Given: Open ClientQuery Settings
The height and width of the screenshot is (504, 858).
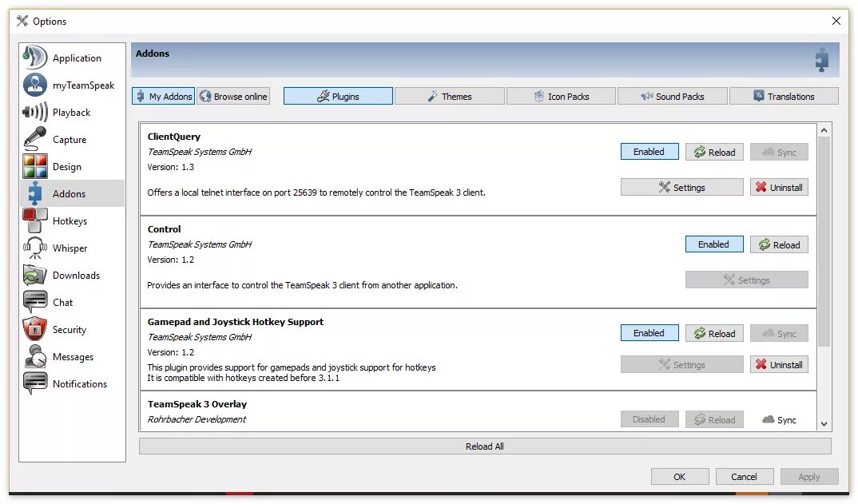Looking at the screenshot, I should click(681, 187).
